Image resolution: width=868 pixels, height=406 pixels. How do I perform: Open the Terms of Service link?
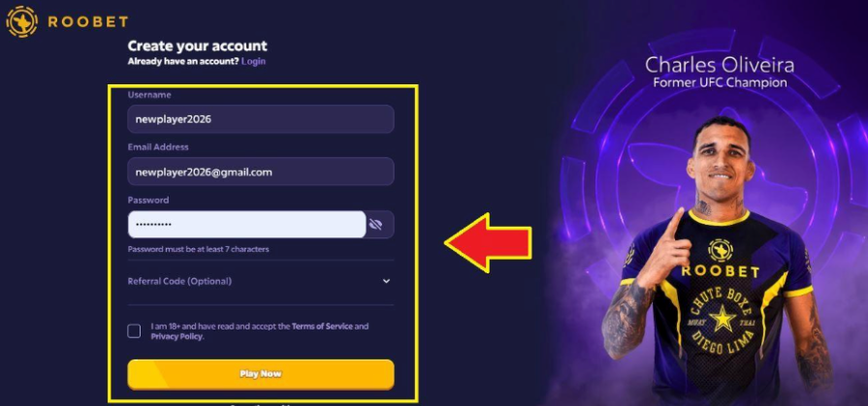[x=322, y=327]
